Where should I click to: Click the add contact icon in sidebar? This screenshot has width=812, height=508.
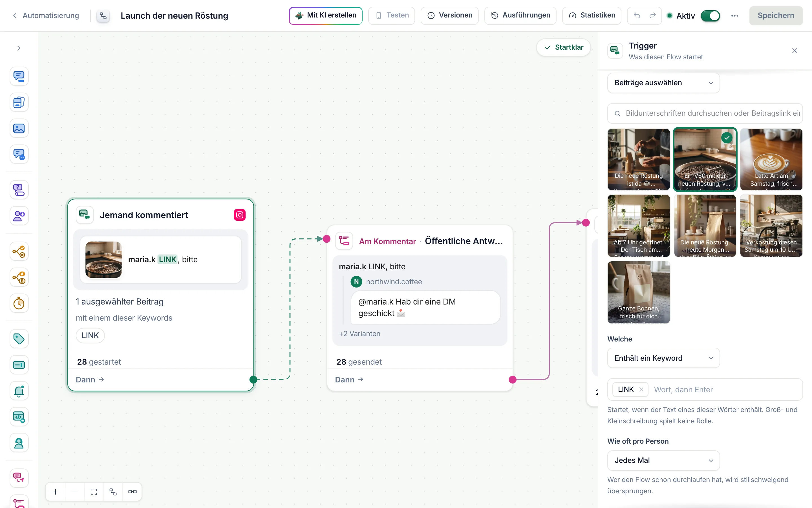pyautogui.click(x=19, y=216)
